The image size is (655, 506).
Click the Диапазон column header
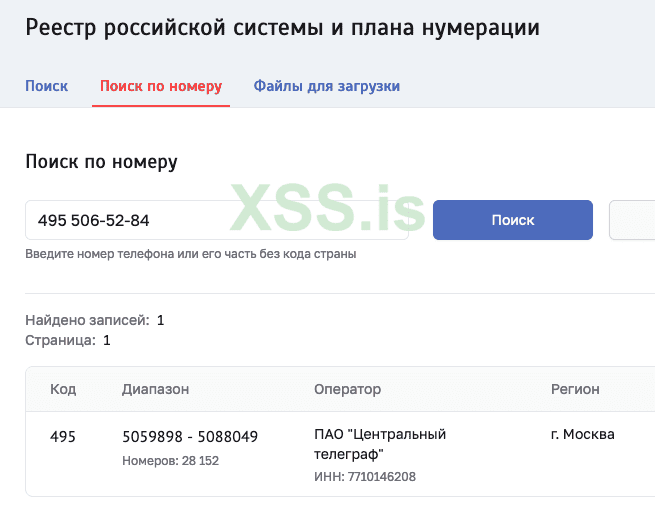[x=155, y=389]
